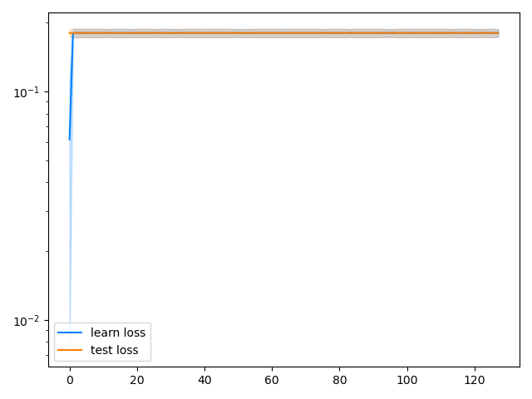Click the blue learn loss legend line
The width and height of the screenshot is (532, 399).
coord(70,332)
